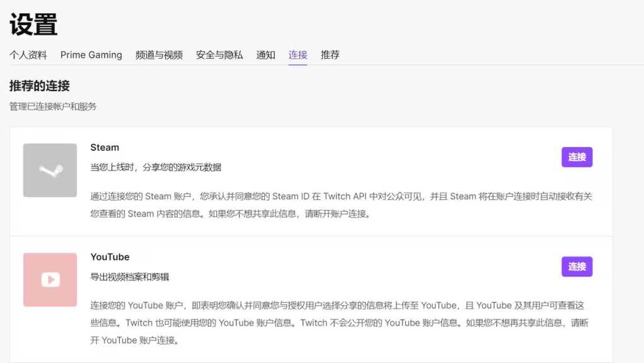Screen dimensions: 644x363
Task: Select the 连接 tab
Action: coord(297,55)
